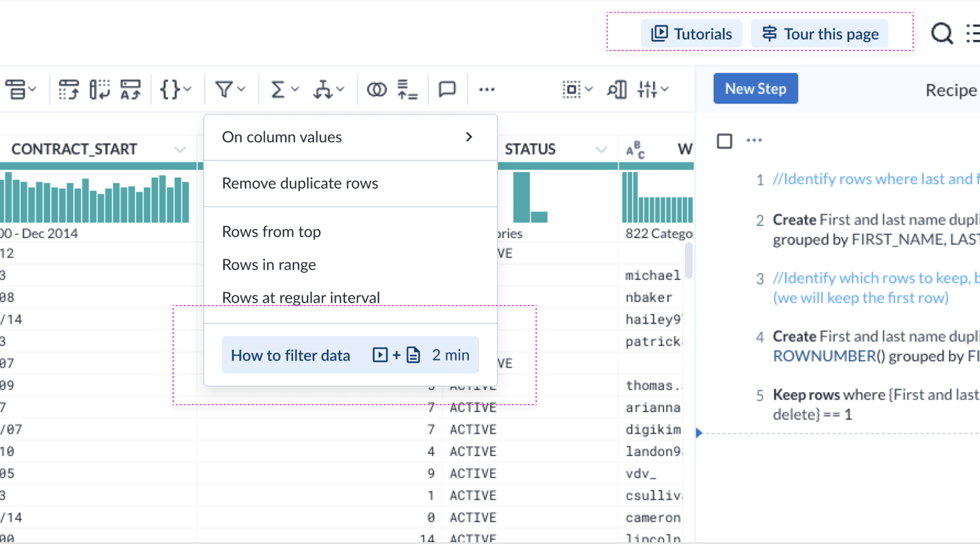The image size is (980, 544).
Task: Click the ABC string type icon in column header
Action: click(x=635, y=149)
